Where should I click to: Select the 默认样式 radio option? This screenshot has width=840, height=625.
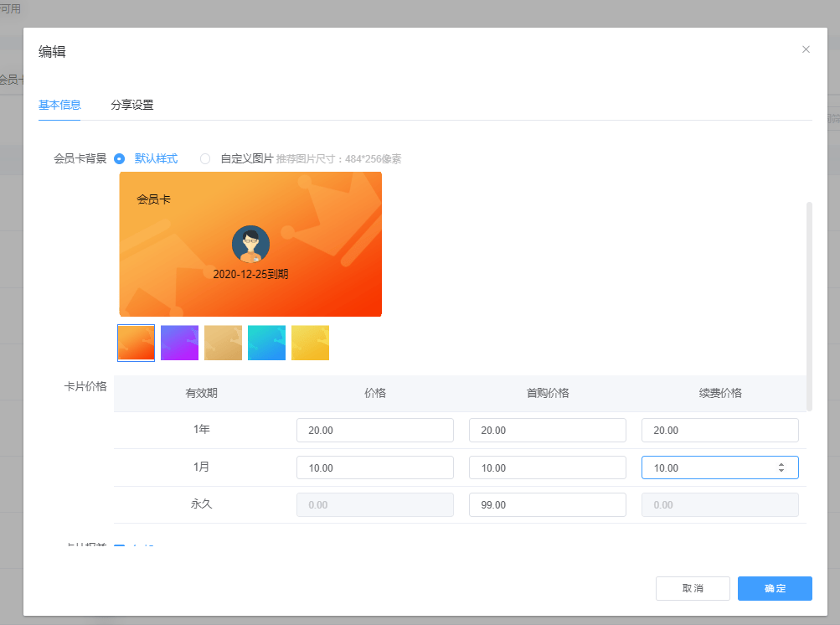(120, 158)
